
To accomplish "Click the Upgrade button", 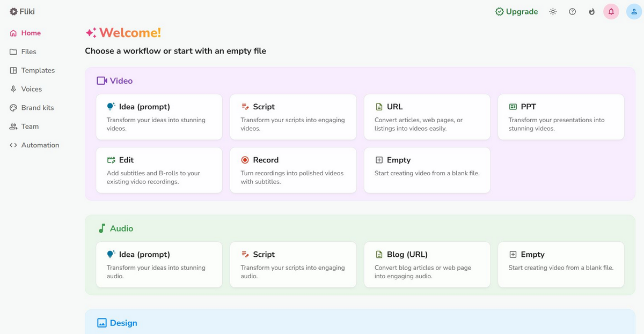I will (516, 11).
